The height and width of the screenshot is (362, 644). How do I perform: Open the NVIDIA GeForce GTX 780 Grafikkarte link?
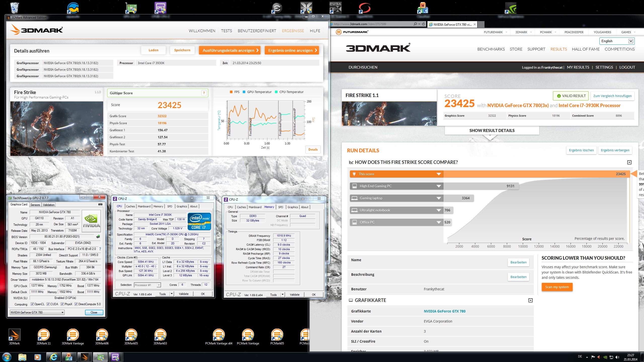click(445, 311)
